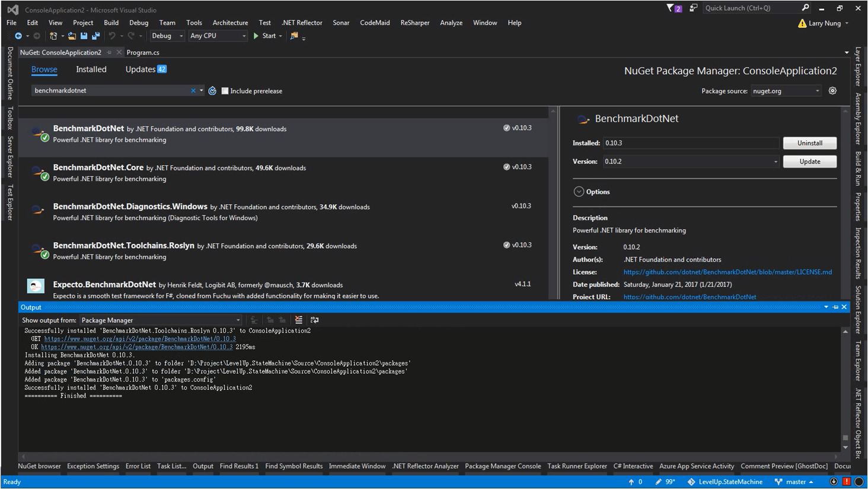Open the LICENSE.md GitHub link
Viewport: 868px width, 489px height.
pyautogui.click(x=727, y=272)
